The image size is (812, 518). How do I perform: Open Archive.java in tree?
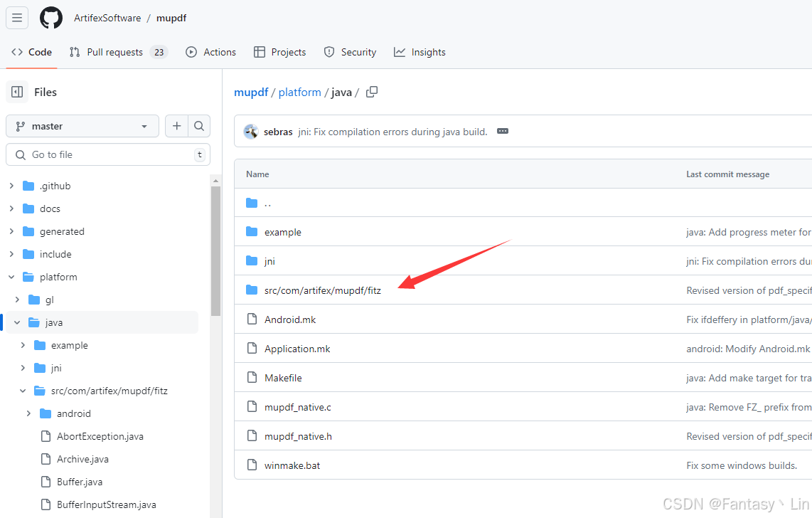83,459
